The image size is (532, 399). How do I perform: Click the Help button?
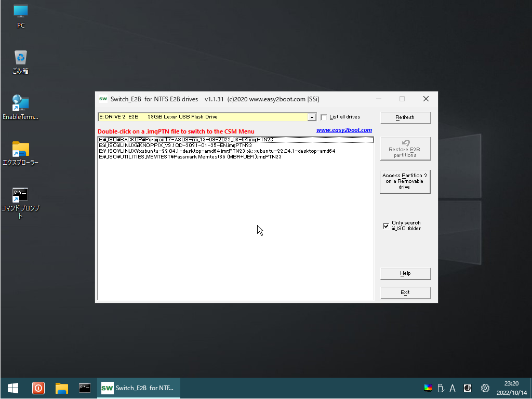click(405, 273)
